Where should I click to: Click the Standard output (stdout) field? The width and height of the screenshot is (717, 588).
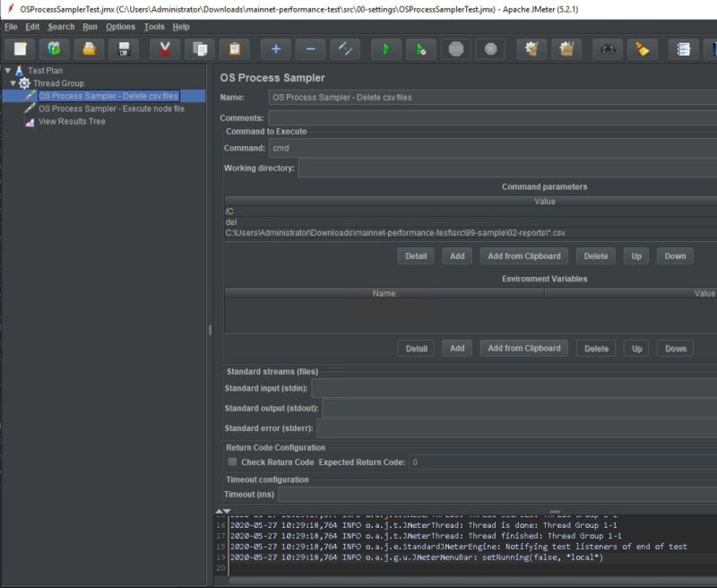(x=520, y=409)
